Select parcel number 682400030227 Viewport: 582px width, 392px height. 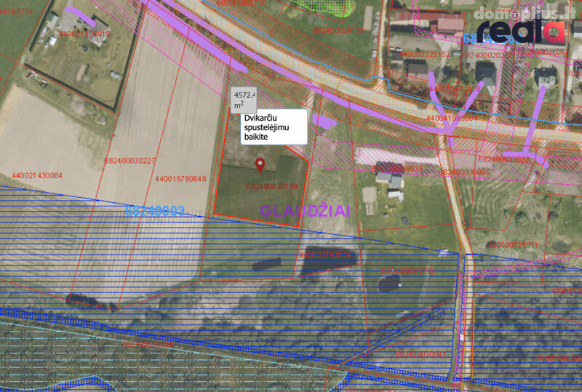(130, 160)
